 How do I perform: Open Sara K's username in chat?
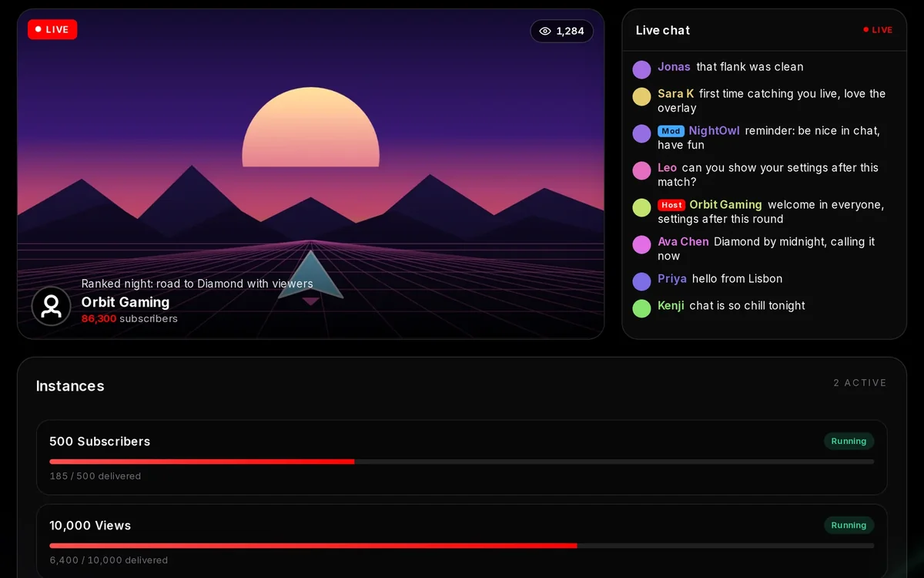click(675, 93)
